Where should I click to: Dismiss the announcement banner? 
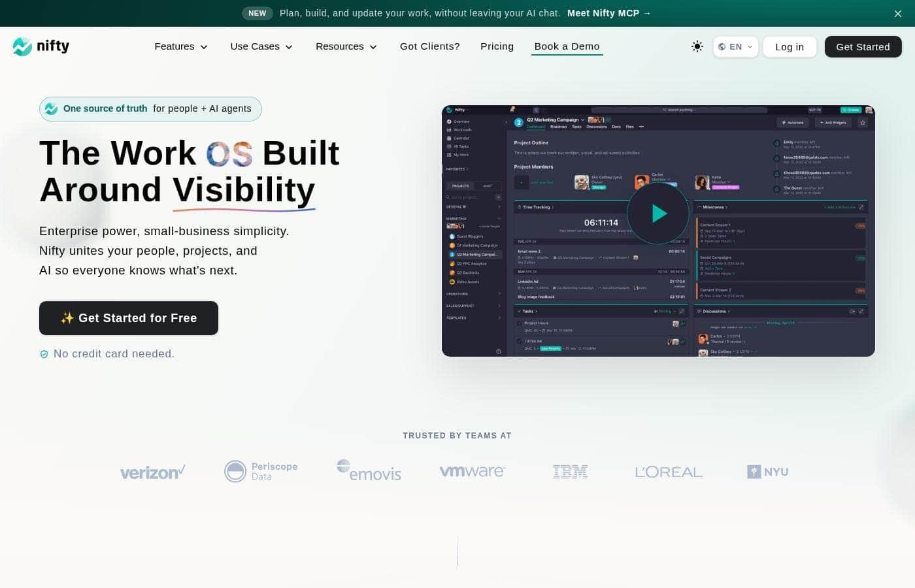(x=898, y=14)
